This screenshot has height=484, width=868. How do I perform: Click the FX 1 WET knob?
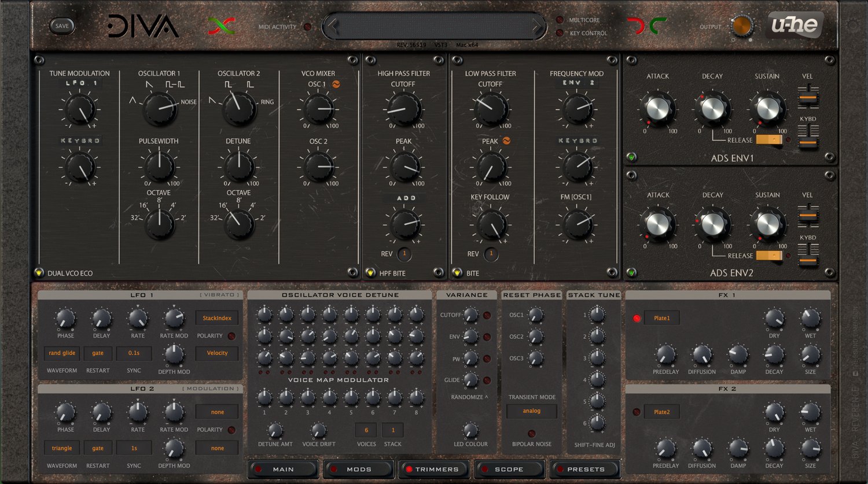click(x=810, y=318)
